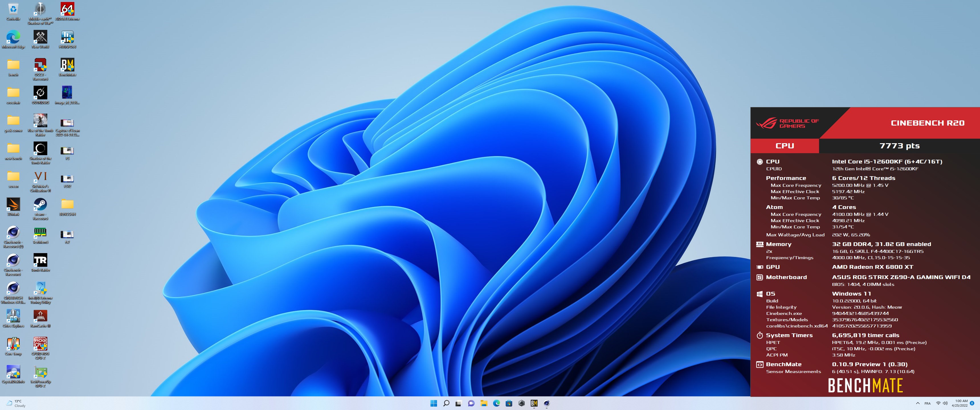980x410 pixels.
Task: Open AIDA64 Extreme desktop icon
Action: tap(67, 11)
